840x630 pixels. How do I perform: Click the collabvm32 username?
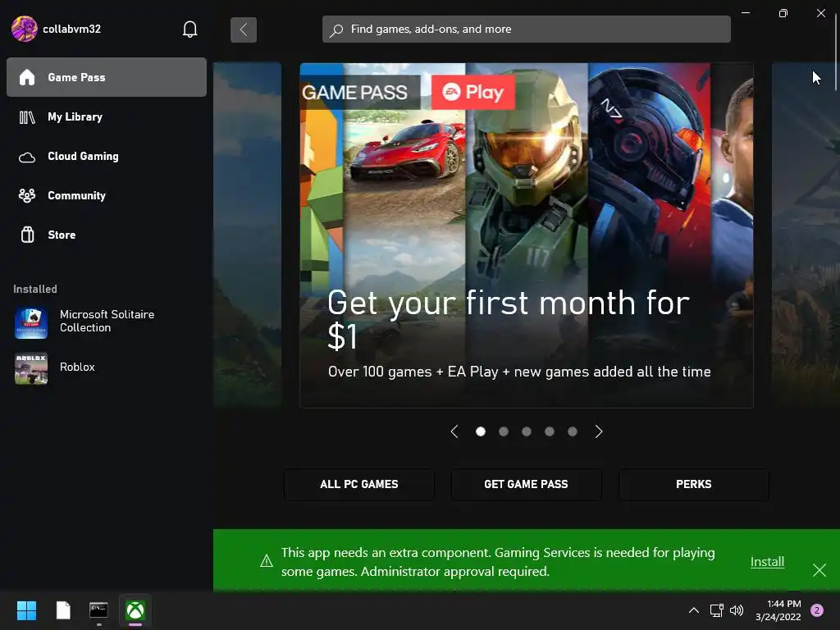point(72,29)
